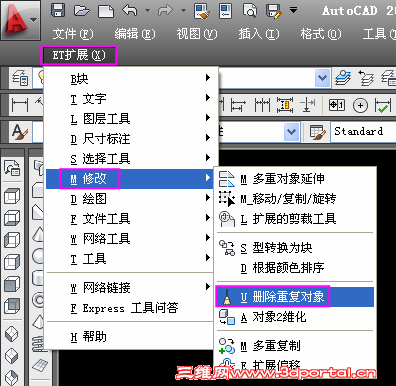Open the 文件(F) menu

pyautogui.click(x=73, y=34)
